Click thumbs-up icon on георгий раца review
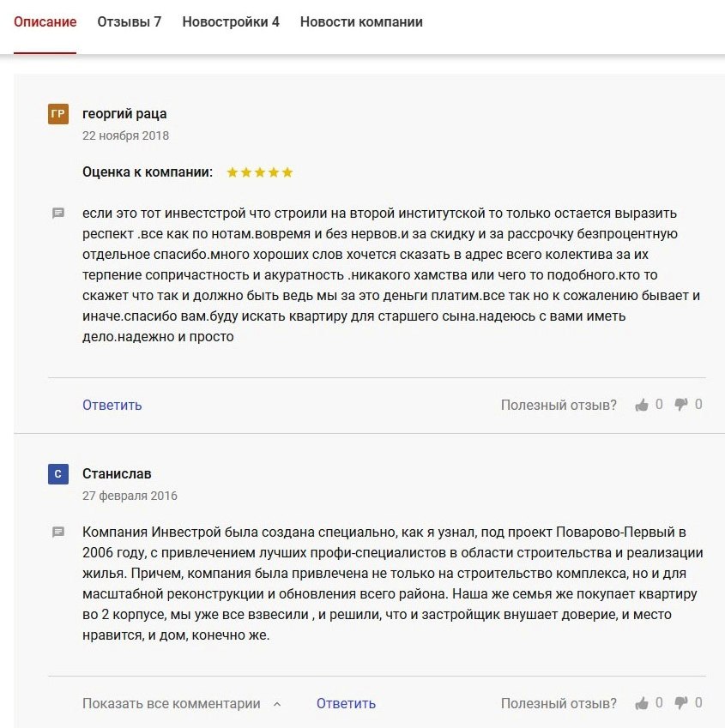Image resolution: width=725 pixels, height=728 pixels. (642, 405)
